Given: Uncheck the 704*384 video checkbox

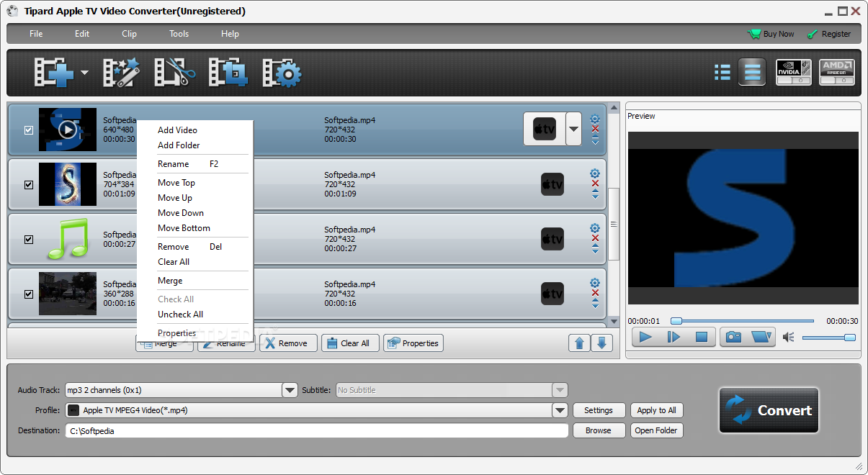Looking at the screenshot, I should pyautogui.click(x=29, y=185).
